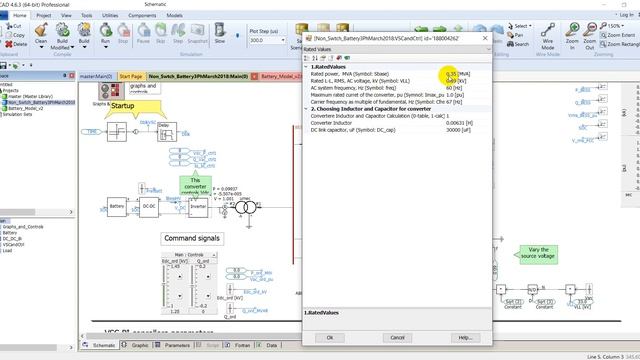Click the Stop simulation icon
This screenshot has height=360, width=640.
click(123, 30)
